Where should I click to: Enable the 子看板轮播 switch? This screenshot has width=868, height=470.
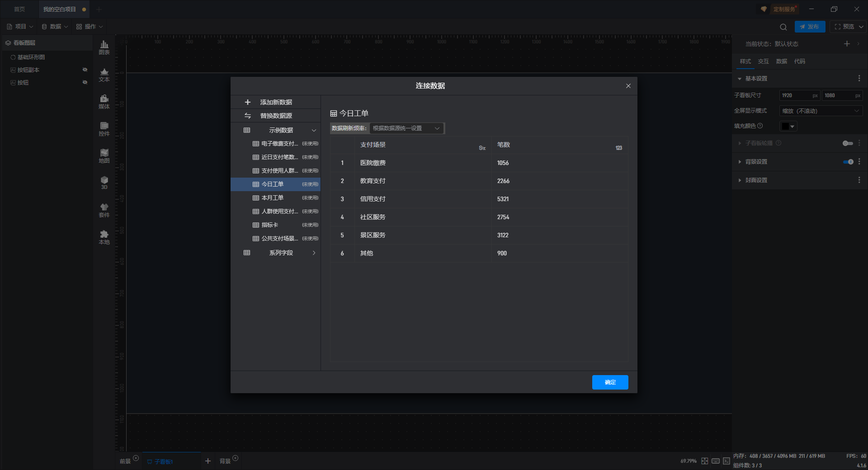point(848,143)
